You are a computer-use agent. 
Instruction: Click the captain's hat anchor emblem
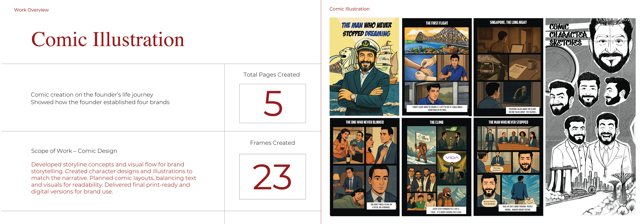[366, 44]
